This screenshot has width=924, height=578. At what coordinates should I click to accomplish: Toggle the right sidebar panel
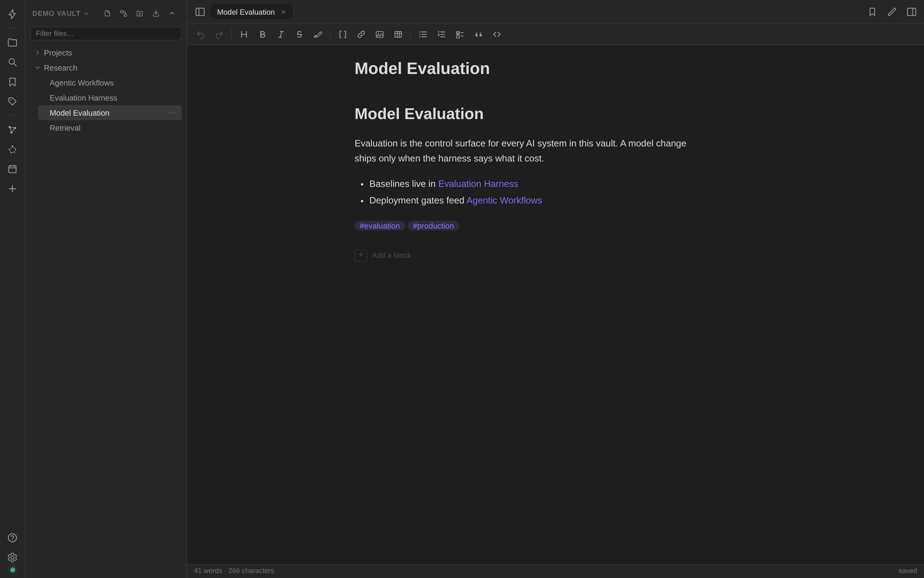click(x=912, y=12)
